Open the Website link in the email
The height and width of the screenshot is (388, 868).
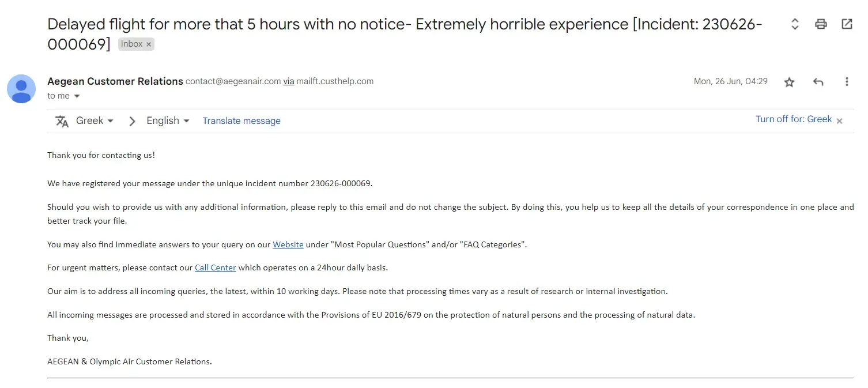click(288, 244)
